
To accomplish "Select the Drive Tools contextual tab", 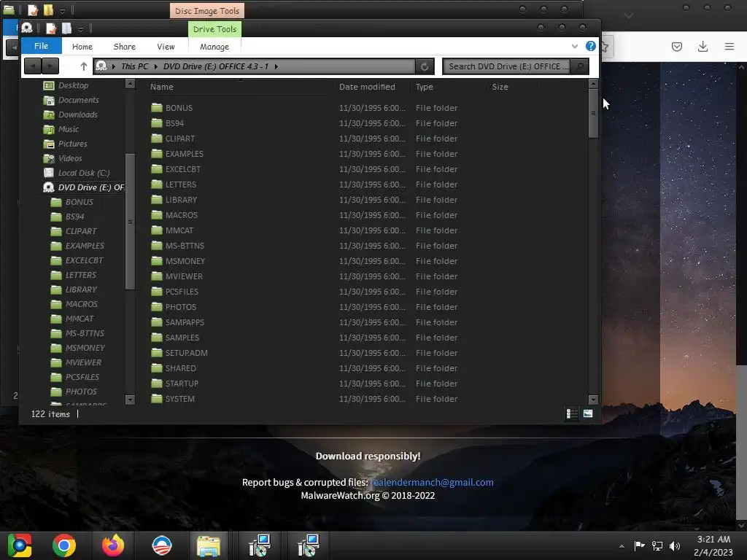I will [x=215, y=29].
